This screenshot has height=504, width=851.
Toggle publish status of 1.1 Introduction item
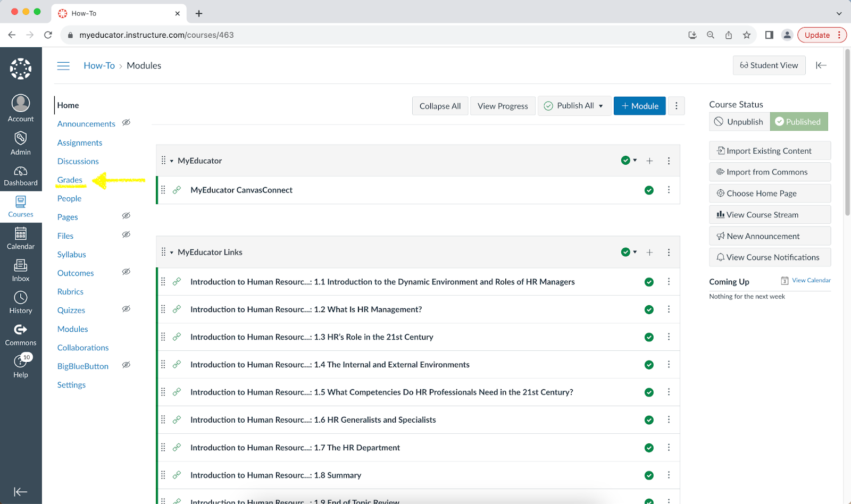coord(649,282)
